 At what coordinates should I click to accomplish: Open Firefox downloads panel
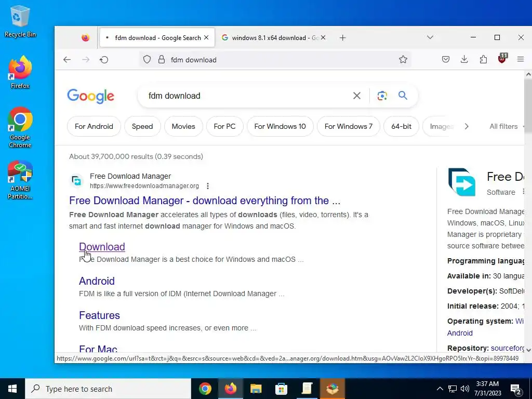tap(464, 59)
